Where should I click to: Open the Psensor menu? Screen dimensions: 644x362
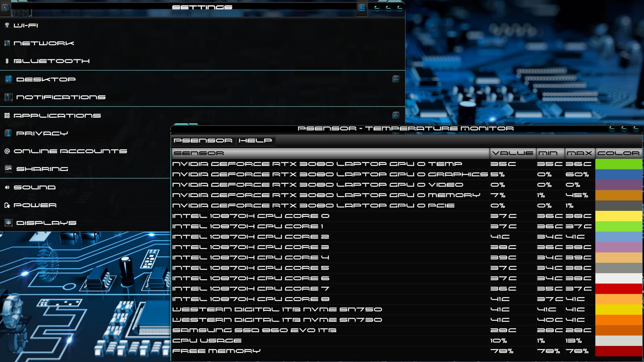coord(203,140)
